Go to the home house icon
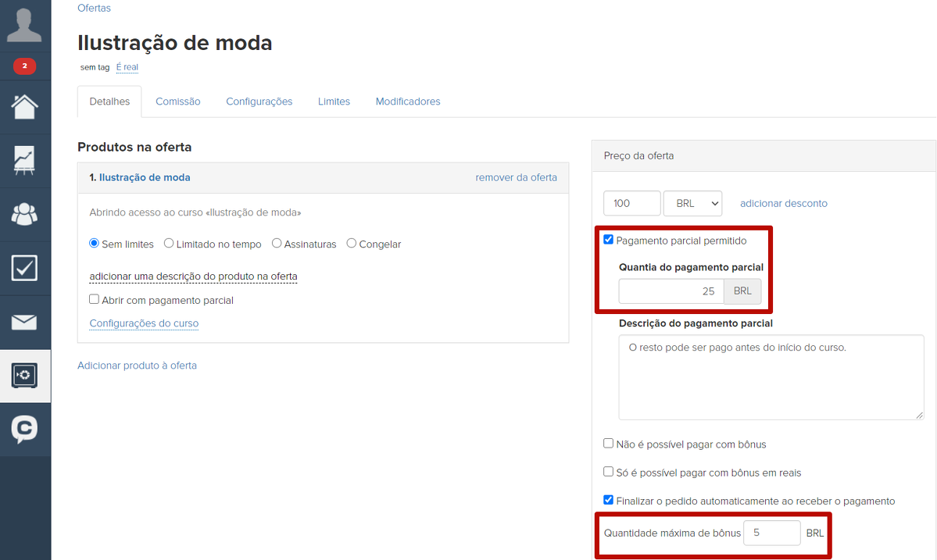Viewport: 937px width, 560px height. (24, 106)
